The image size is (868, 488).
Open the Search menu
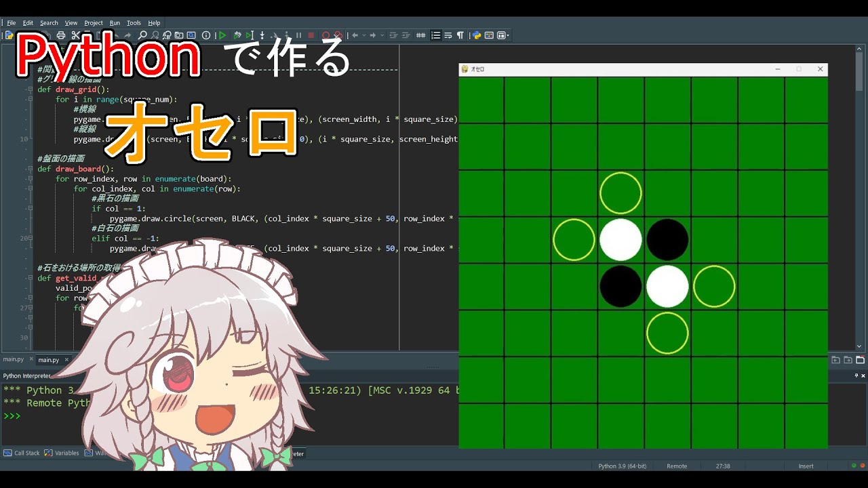tap(49, 22)
